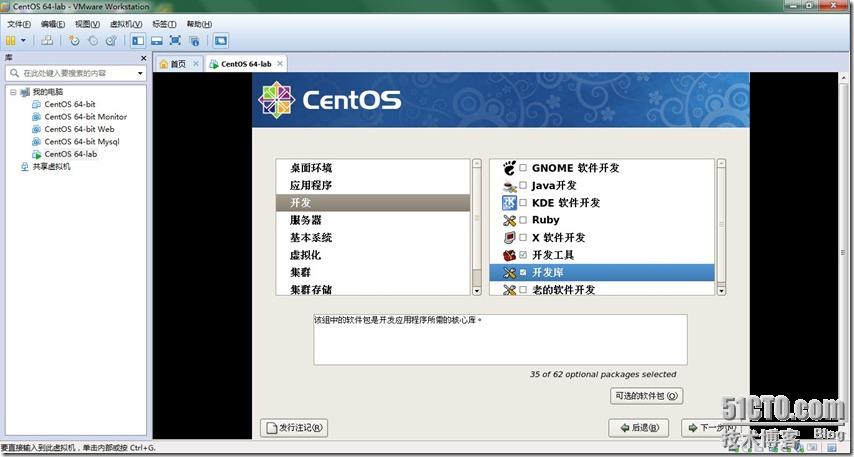Click the magnifier icon in library search

tap(15, 73)
